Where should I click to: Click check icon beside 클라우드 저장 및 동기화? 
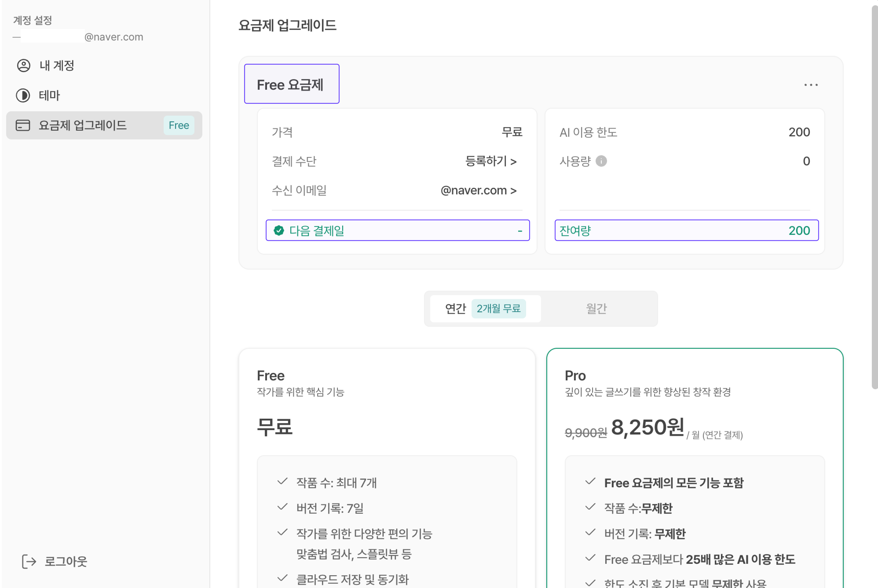[282, 578]
